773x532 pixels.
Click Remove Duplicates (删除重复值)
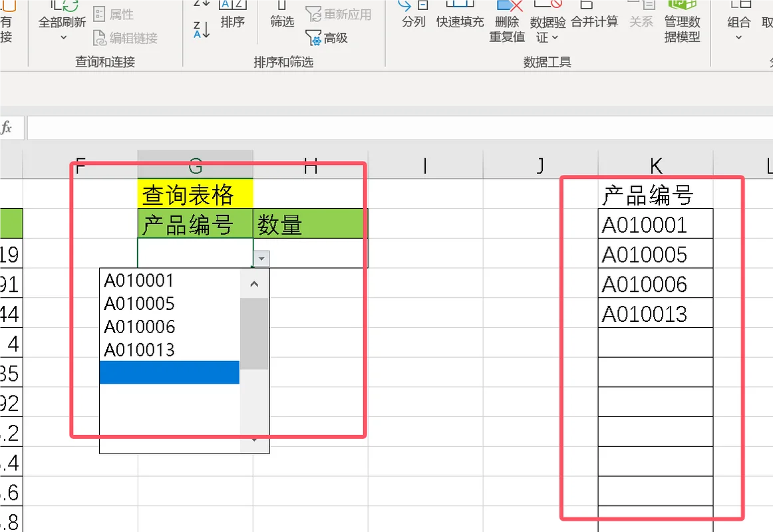click(x=508, y=22)
